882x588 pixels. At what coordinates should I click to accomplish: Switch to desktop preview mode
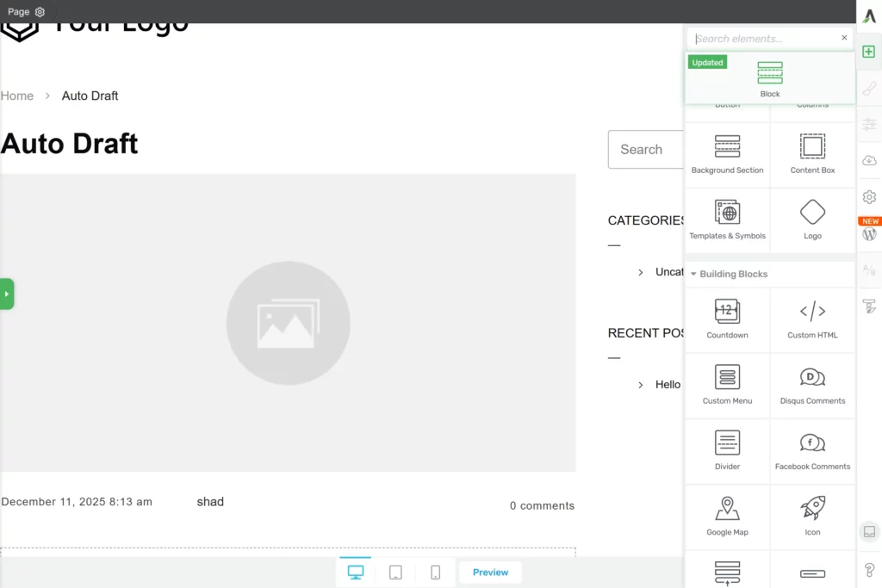(x=356, y=573)
